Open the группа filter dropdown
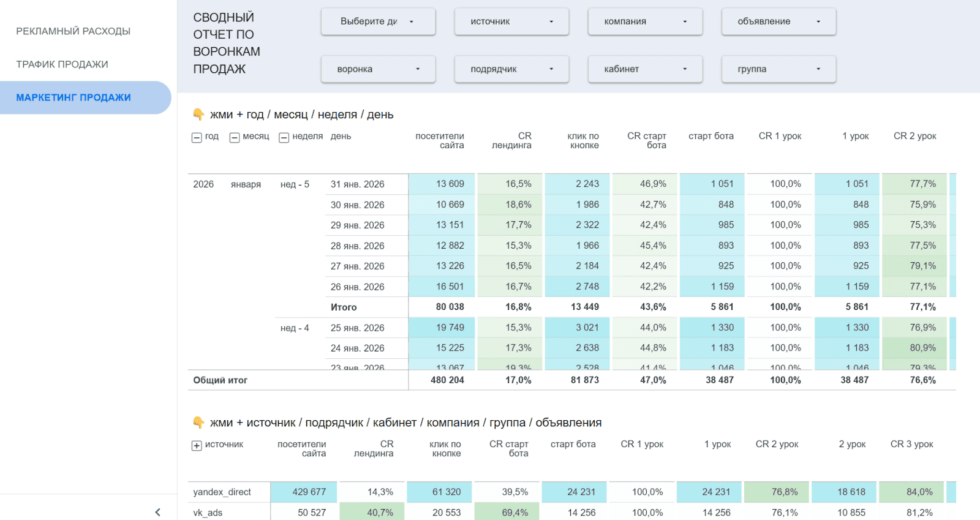 pos(778,69)
